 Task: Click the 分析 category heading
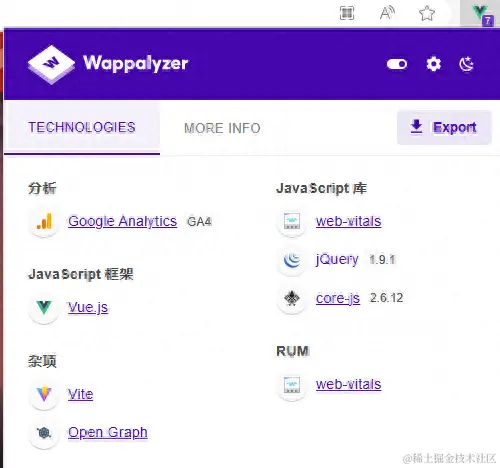(x=42, y=188)
